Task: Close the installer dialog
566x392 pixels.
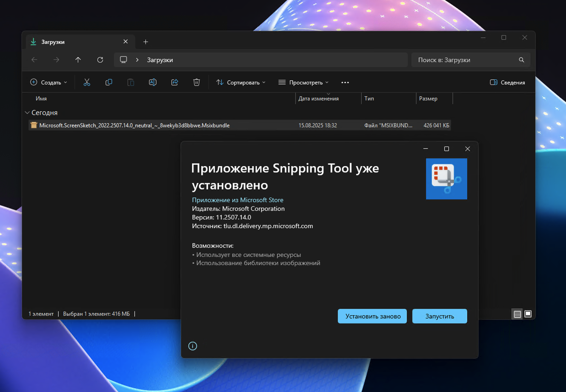Action: tap(468, 149)
